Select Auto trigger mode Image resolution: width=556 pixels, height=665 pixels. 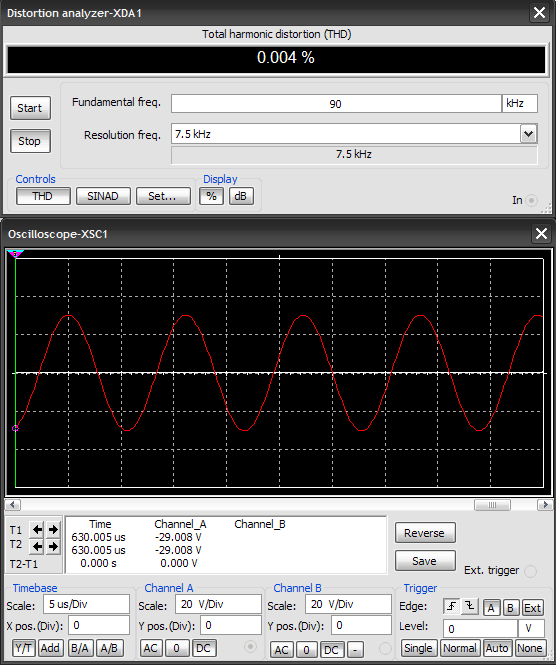tap(497, 648)
